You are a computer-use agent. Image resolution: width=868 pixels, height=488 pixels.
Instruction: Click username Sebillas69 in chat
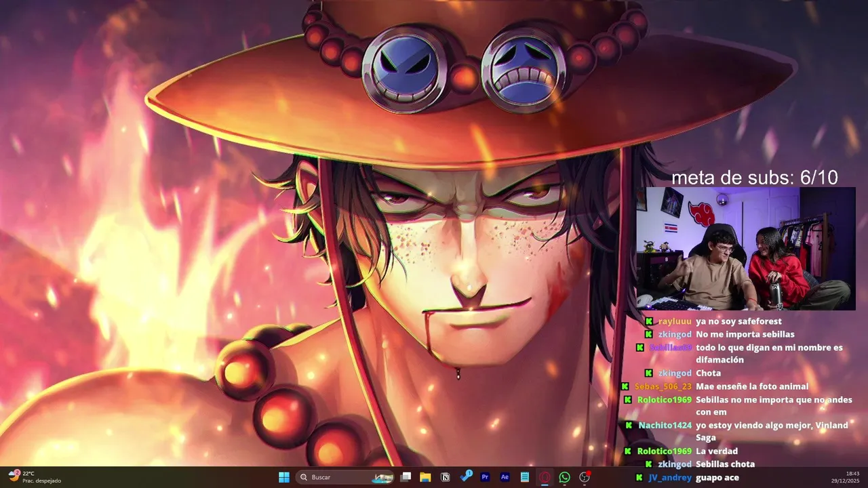(x=670, y=347)
